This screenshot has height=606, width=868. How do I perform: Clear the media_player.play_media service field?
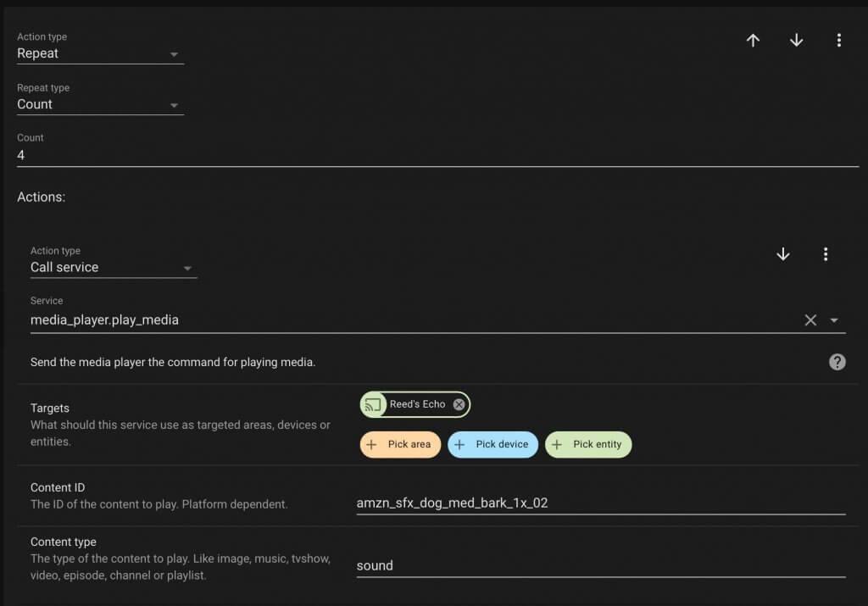810,320
